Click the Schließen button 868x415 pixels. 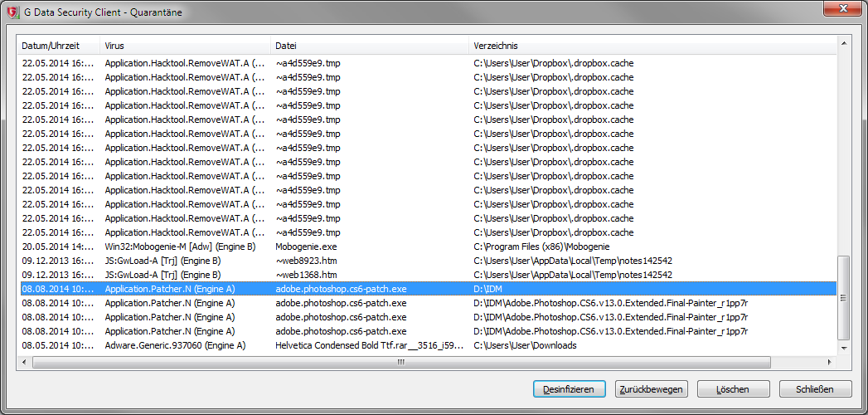pos(815,389)
